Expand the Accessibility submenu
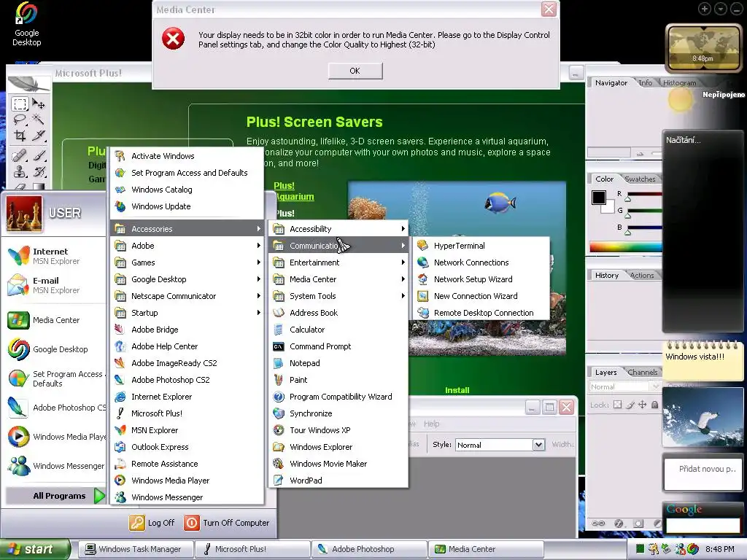The height and width of the screenshot is (560, 747). pyautogui.click(x=338, y=229)
